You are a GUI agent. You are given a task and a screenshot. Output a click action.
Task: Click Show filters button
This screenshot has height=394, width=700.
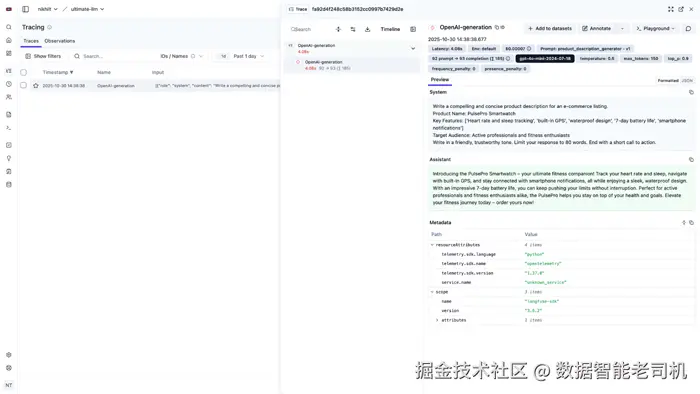(x=43, y=56)
